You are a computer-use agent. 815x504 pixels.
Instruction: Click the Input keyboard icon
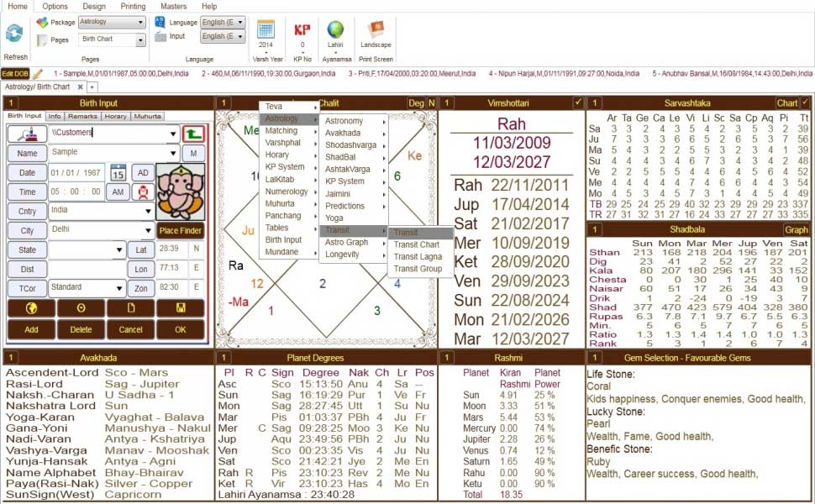(160, 36)
